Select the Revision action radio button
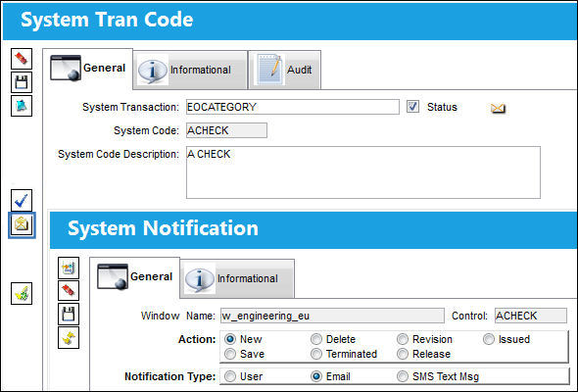This screenshot has width=578, height=392. (403, 339)
